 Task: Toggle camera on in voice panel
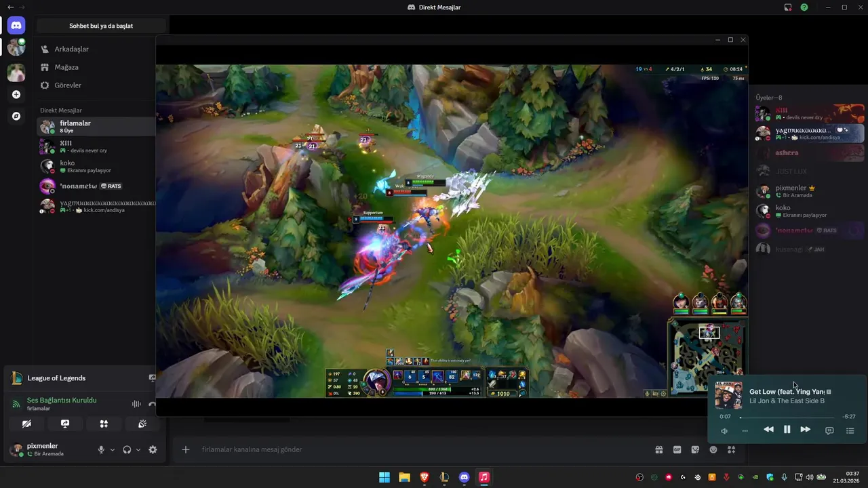click(26, 424)
